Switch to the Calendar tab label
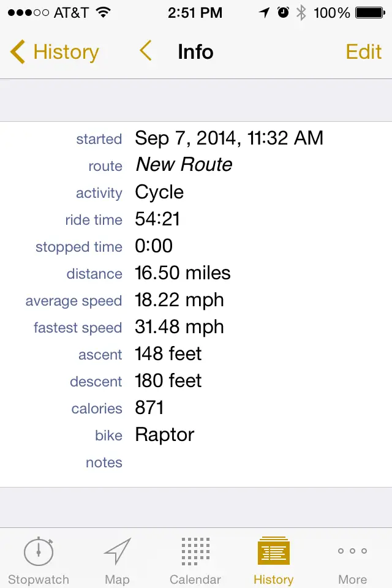The width and height of the screenshot is (392, 588). click(x=195, y=579)
